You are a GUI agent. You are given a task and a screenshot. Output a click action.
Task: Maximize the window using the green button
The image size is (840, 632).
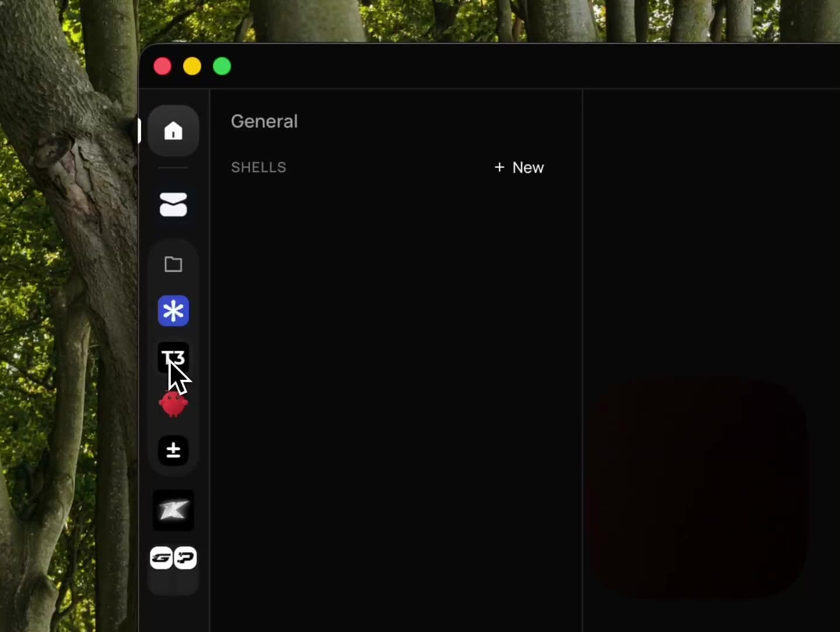[222, 66]
